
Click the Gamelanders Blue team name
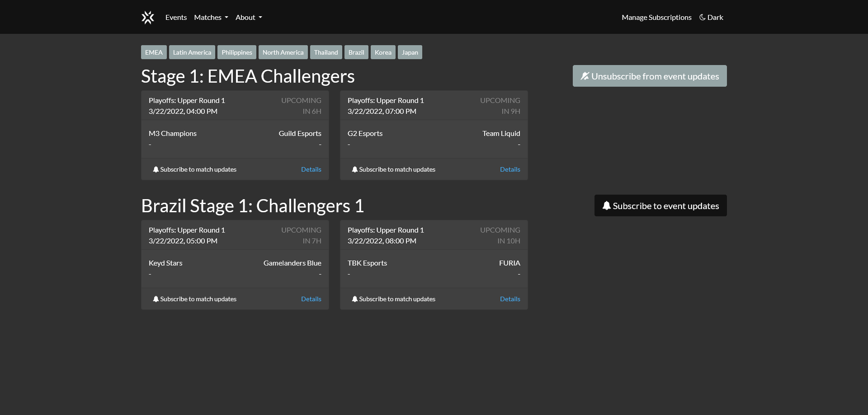(292, 263)
